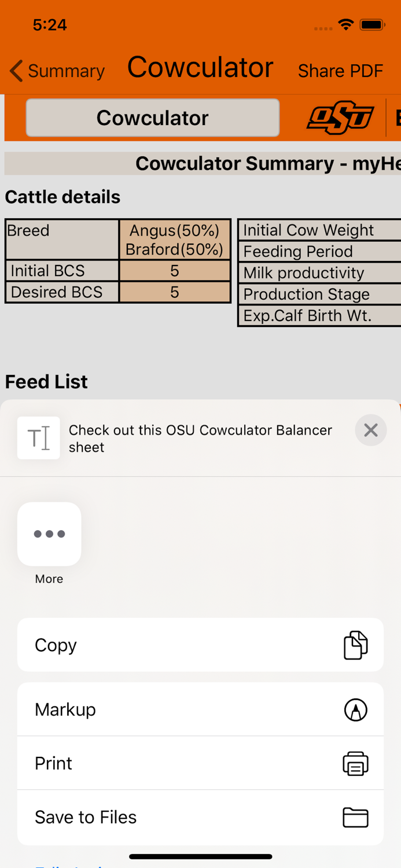Tap the Initial BCS table cell
Viewport: 401px width, 868px height.
pyautogui.click(x=62, y=270)
